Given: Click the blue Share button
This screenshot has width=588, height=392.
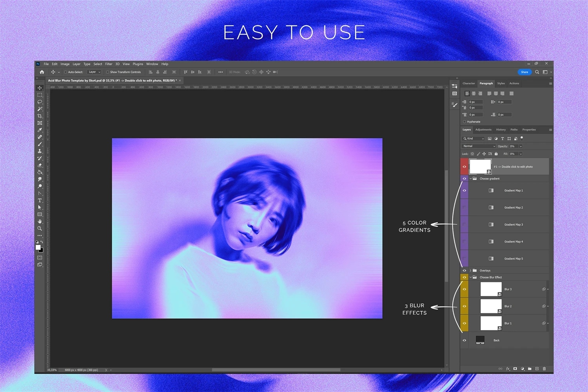Looking at the screenshot, I should click(x=524, y=72).
